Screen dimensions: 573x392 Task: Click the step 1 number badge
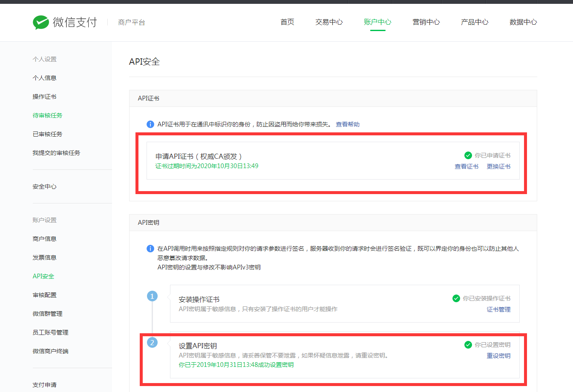152,296
